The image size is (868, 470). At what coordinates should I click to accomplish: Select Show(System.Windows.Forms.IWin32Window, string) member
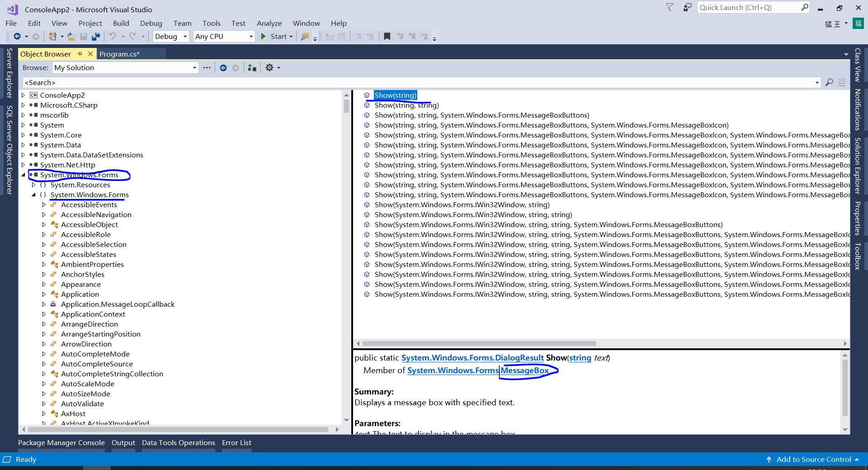tap(462, 205)
